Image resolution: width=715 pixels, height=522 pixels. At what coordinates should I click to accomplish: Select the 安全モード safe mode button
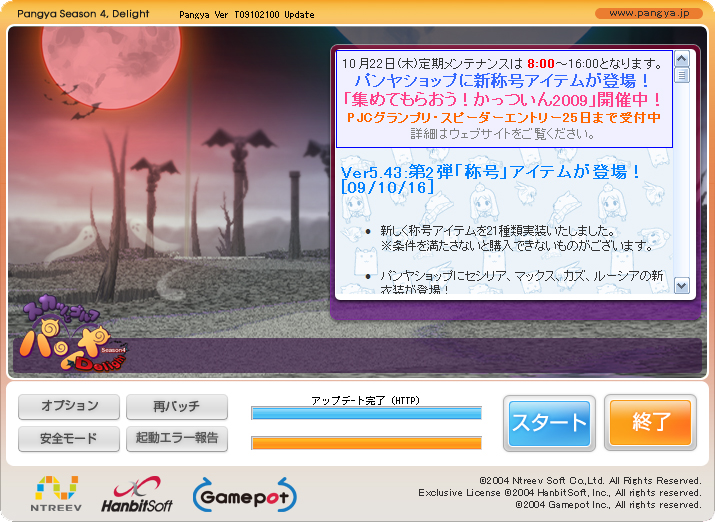pyautogui.click(x=69, y=439)
